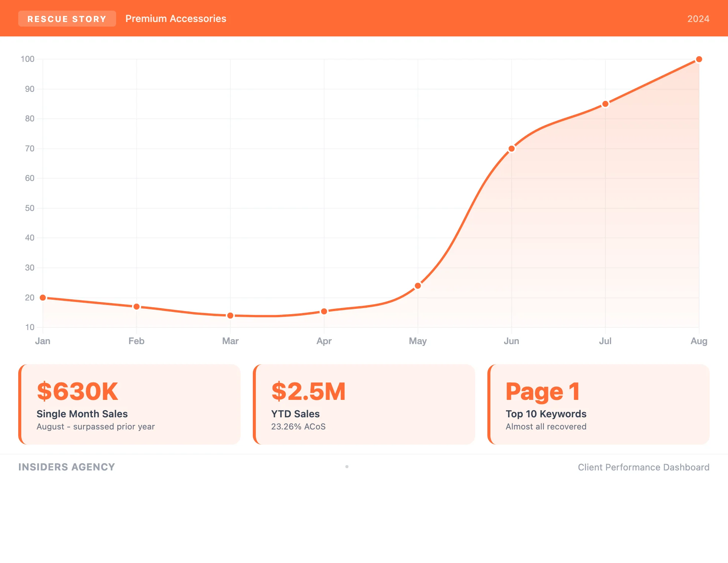Click the Client Performance Dashboard footer label

click(x=643, y=467)
